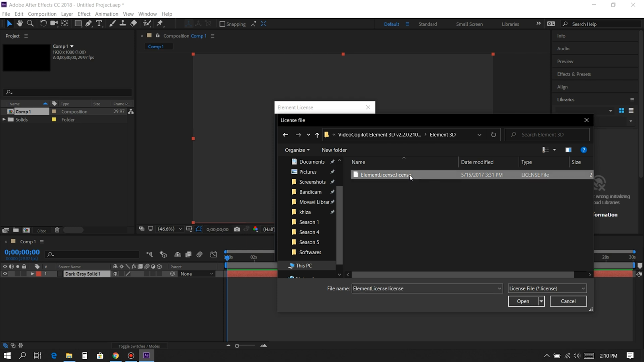Screen dimensions: 644x362
Task: Select the Selection arrow tool
Action: [x=9, y=24]
